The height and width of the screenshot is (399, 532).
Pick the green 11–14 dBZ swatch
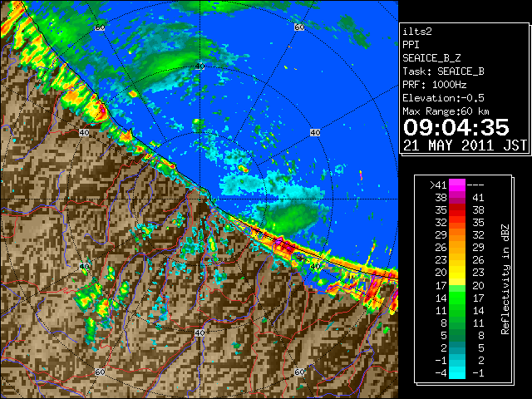pos(457,310)
